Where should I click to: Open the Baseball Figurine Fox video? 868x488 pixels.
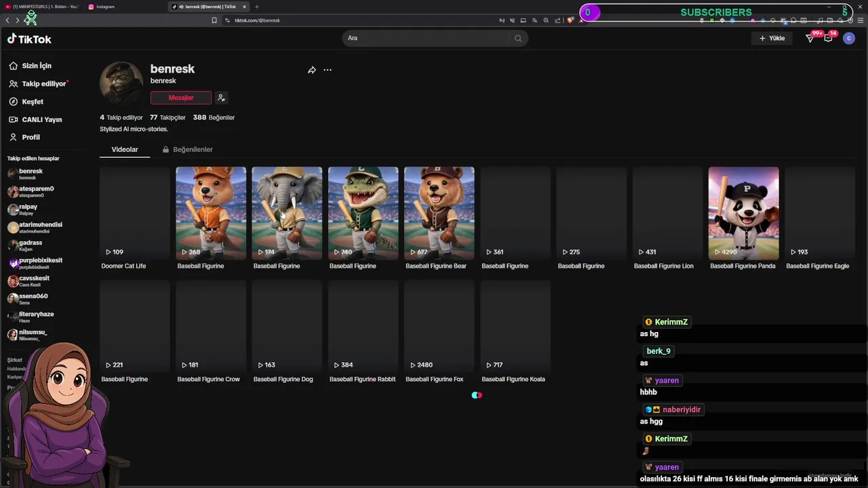439,326
